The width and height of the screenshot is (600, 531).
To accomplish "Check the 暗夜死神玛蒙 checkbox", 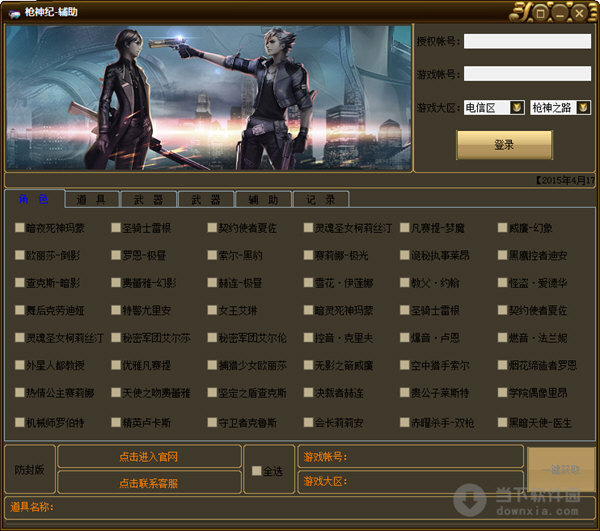I will [x=20, y=228].
